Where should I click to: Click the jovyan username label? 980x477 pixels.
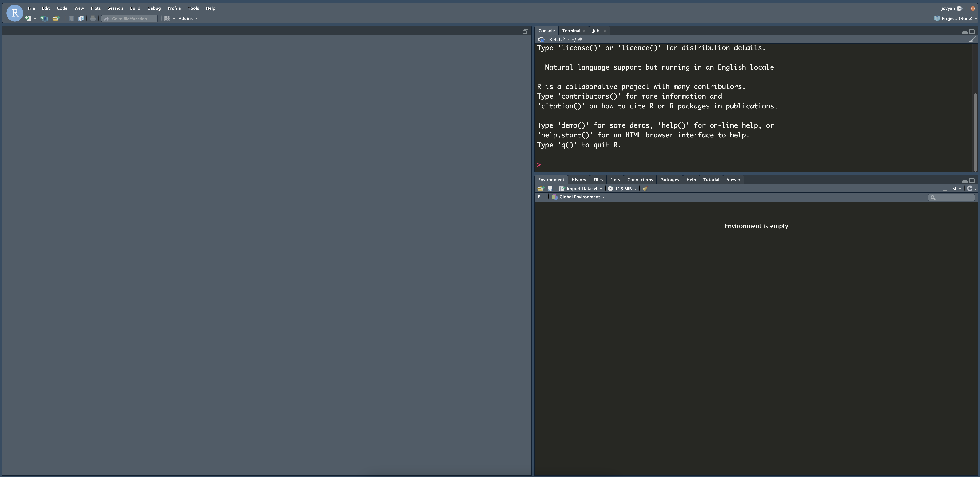point(948,8)
